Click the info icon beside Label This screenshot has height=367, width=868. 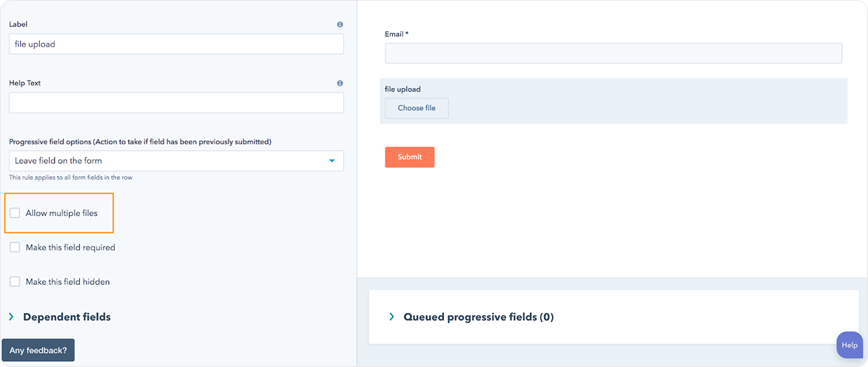[340, 24]
